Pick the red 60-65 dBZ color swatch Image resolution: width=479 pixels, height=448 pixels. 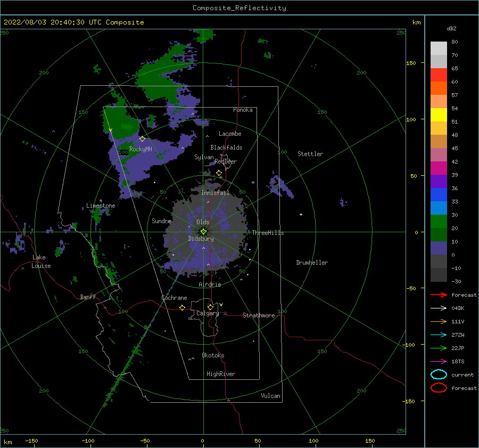[439, 75]
